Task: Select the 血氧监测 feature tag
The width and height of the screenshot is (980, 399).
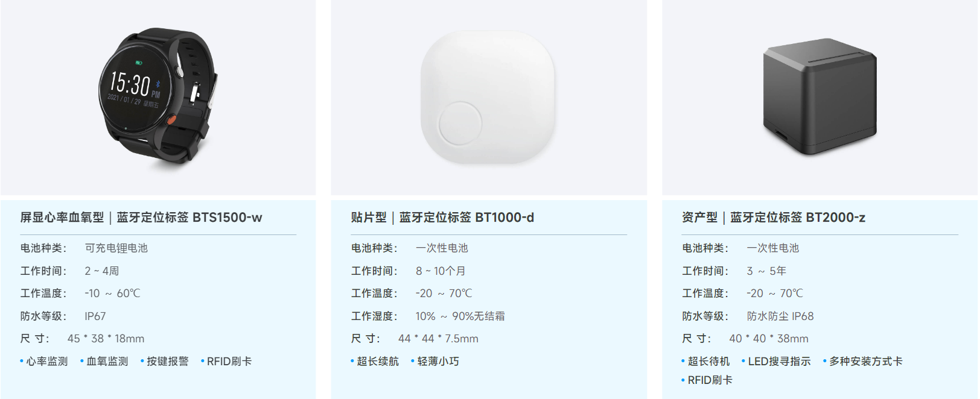Action: (x=104, y=362)
